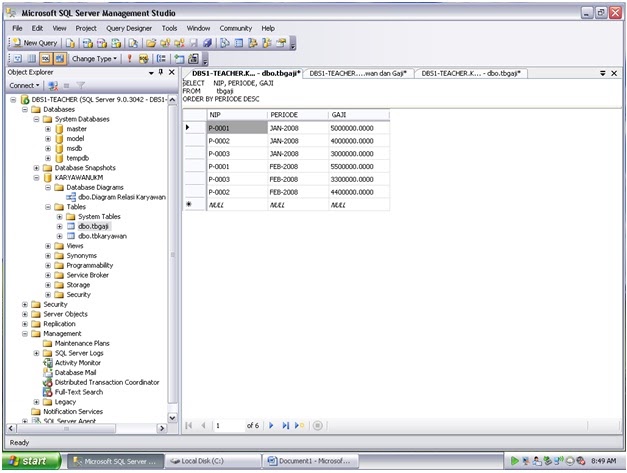Screen dimensions: 627x473
Task: Open the Project menu
Action: [86, 28]
